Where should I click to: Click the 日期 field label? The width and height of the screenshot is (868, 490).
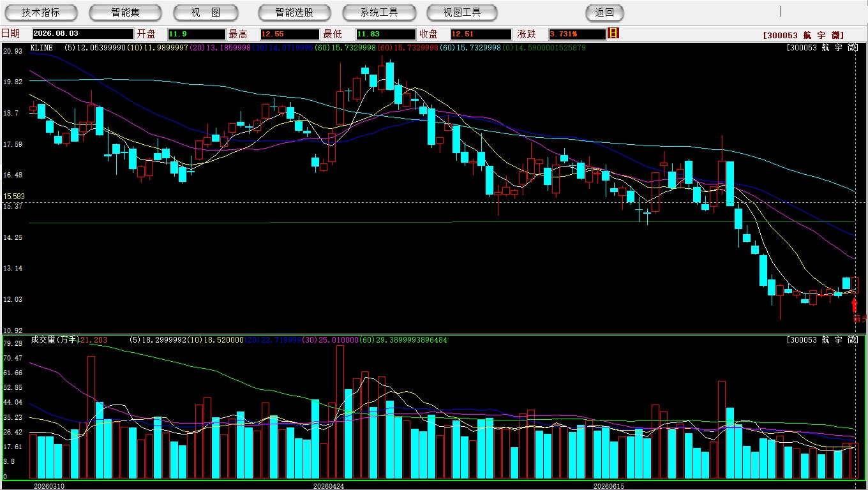pos(10,34)
